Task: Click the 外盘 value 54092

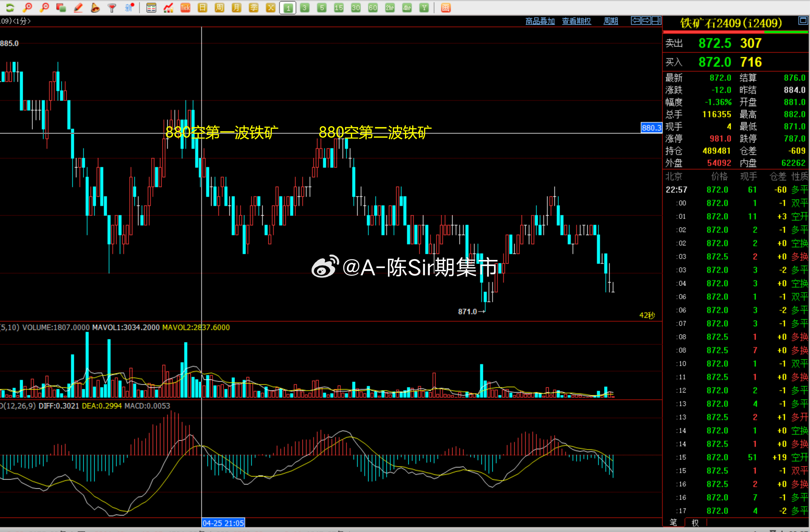Action: coord(719,163)
